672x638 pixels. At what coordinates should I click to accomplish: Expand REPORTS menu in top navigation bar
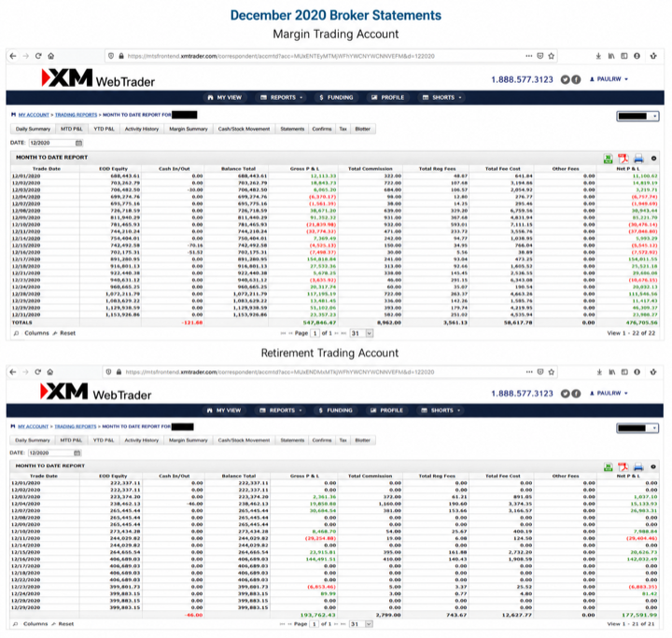coord(282,98)
